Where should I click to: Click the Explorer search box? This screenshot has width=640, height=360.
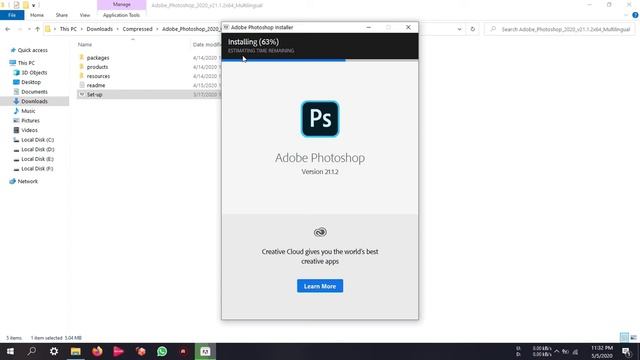pyautogui.click(x=560, y=29)
